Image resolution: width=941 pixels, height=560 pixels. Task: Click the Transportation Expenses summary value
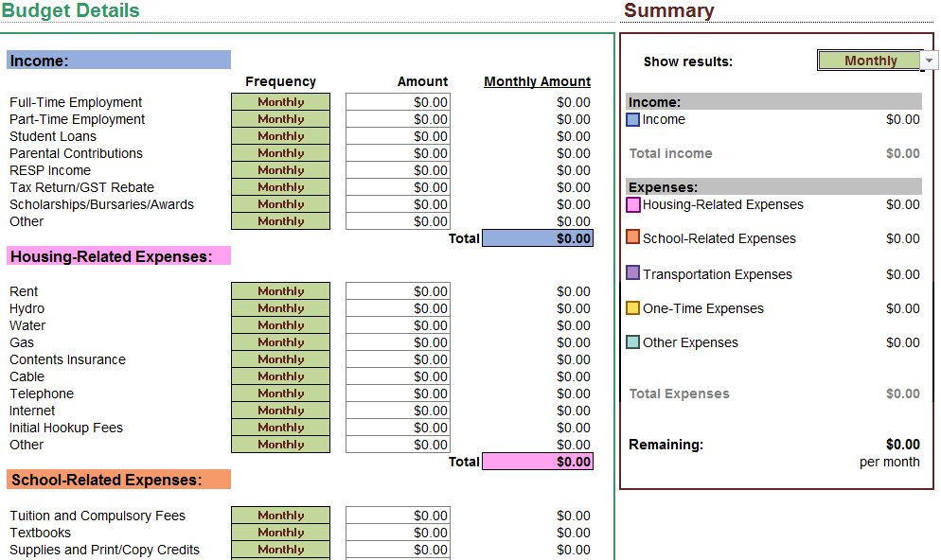[x=902, y=274]
